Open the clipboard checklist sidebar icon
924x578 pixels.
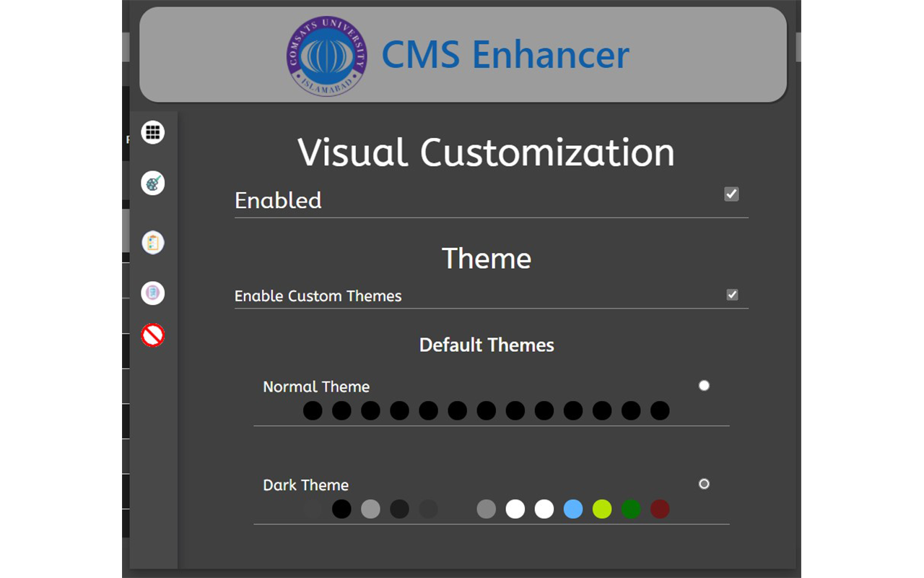click(153, 243)
